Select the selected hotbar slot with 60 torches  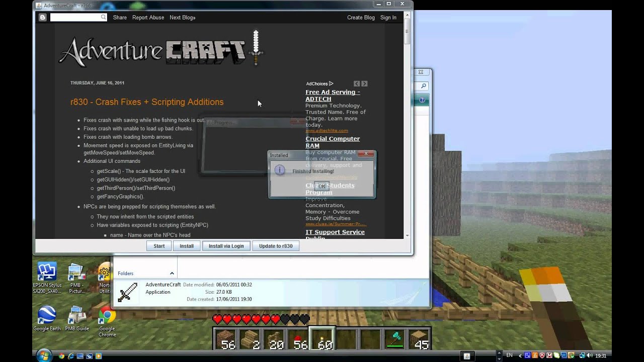322,338
